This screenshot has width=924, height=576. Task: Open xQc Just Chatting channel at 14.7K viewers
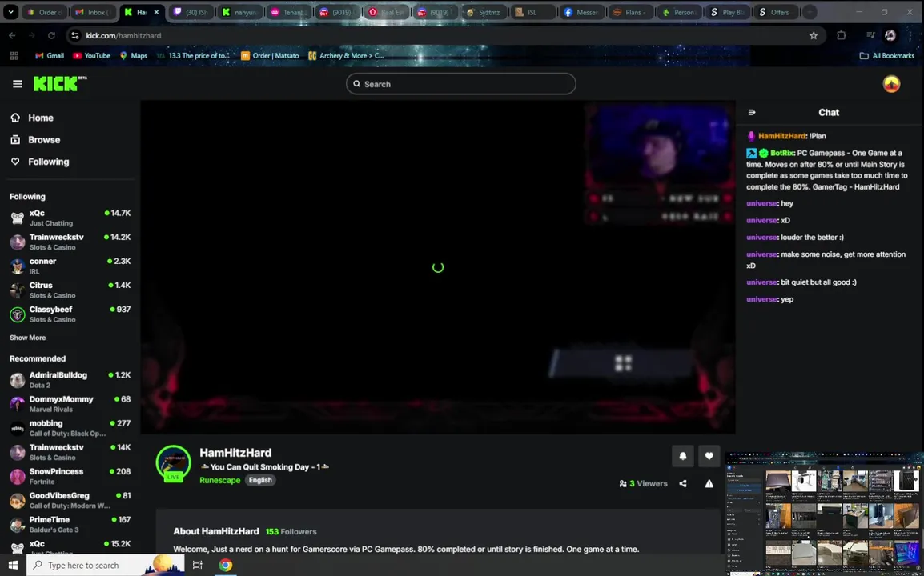coord(70,218)
